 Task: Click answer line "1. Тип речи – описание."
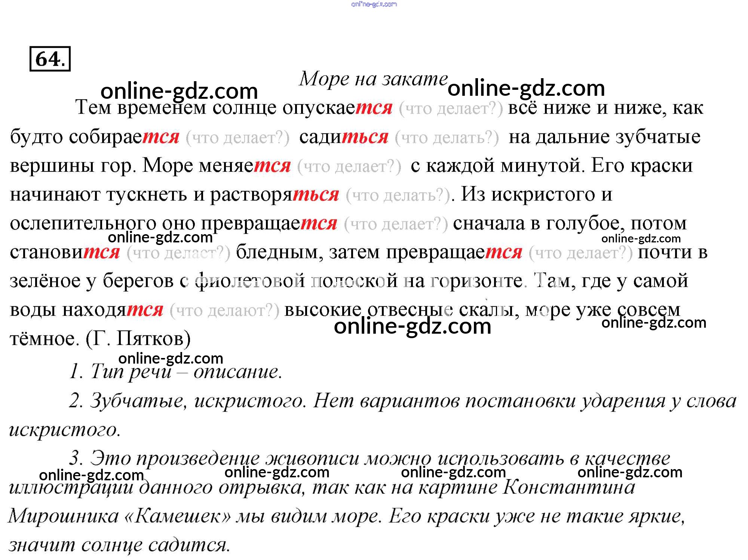coord(176,372)
